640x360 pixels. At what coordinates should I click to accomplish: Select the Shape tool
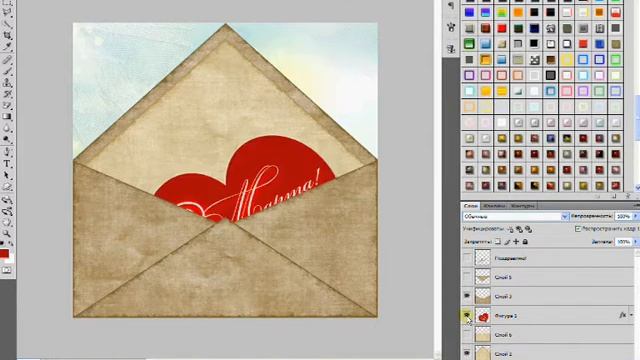(7, 187)
